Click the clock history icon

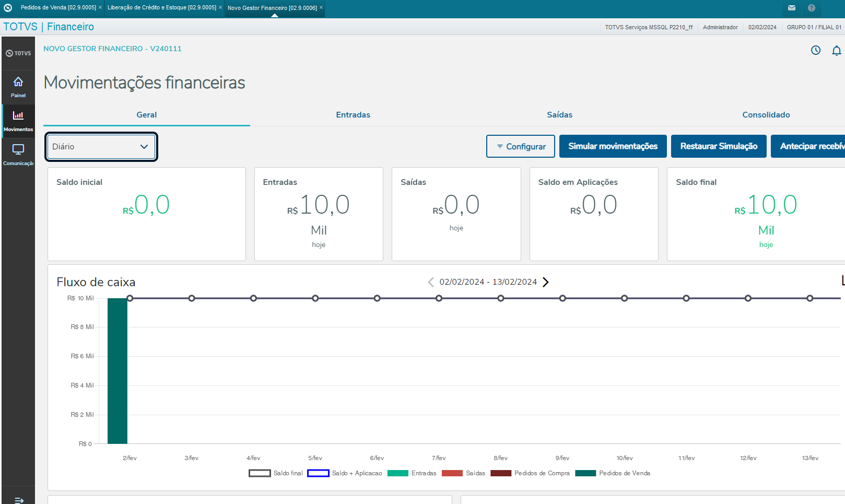pyautogui.click(x=816, y=50)
